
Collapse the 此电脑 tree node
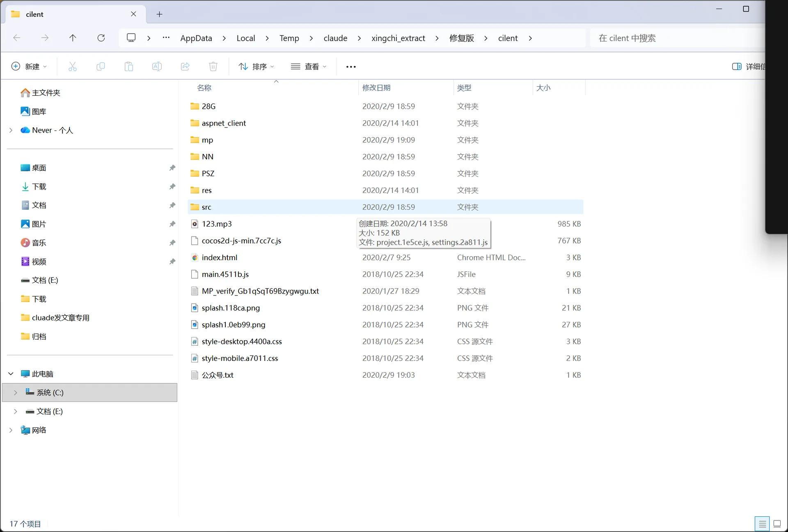pyautogui.click(x=11, y=374)
